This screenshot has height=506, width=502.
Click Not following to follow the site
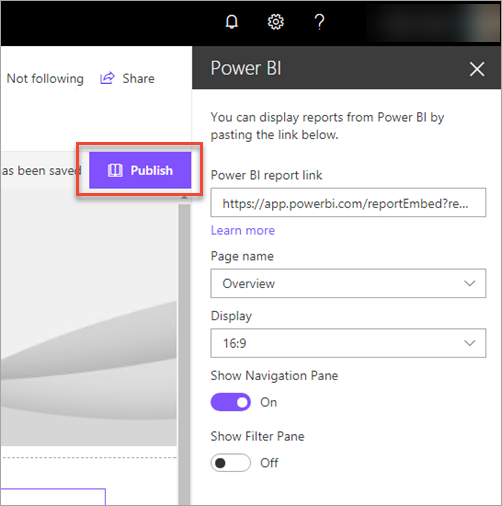click(45, 79)
